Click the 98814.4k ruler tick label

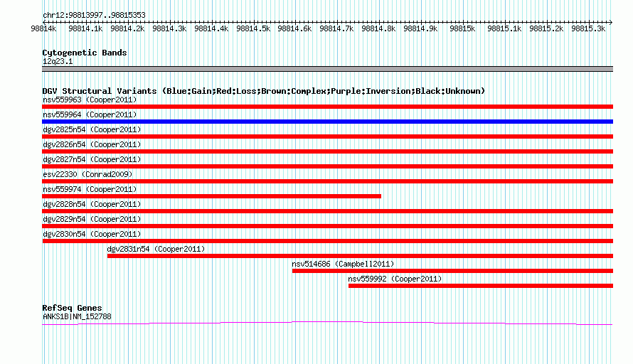click(211, 28)
